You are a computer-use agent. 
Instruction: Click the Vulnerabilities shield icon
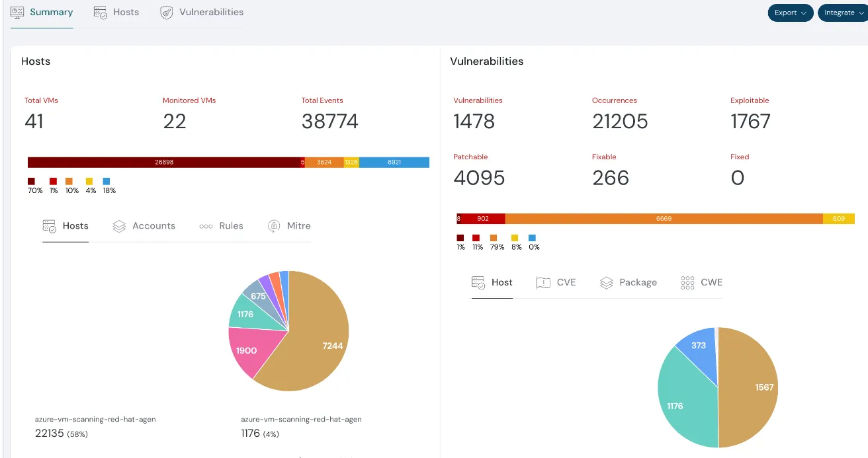(167, 13)
